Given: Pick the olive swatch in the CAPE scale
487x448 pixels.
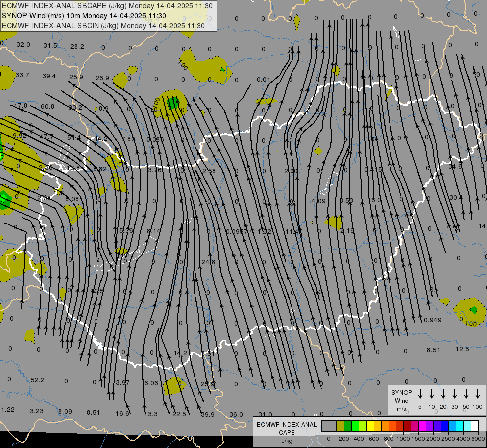Looking at the screenshot, I should [x=340, y=426].
